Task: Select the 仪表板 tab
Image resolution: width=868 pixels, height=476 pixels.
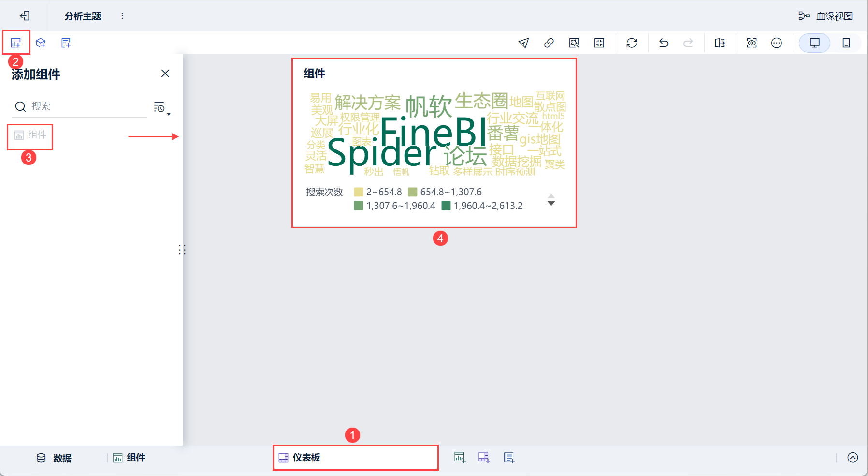Action: click(x=355, y=458)
